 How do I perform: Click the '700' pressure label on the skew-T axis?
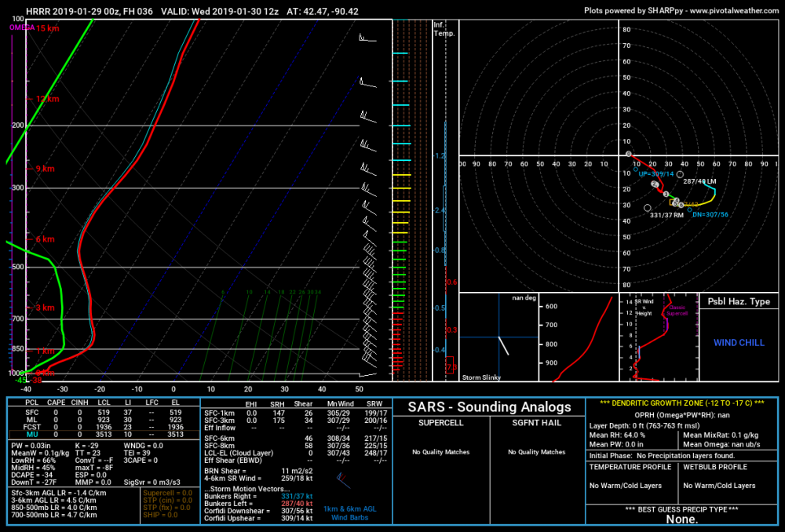point(18,319)
